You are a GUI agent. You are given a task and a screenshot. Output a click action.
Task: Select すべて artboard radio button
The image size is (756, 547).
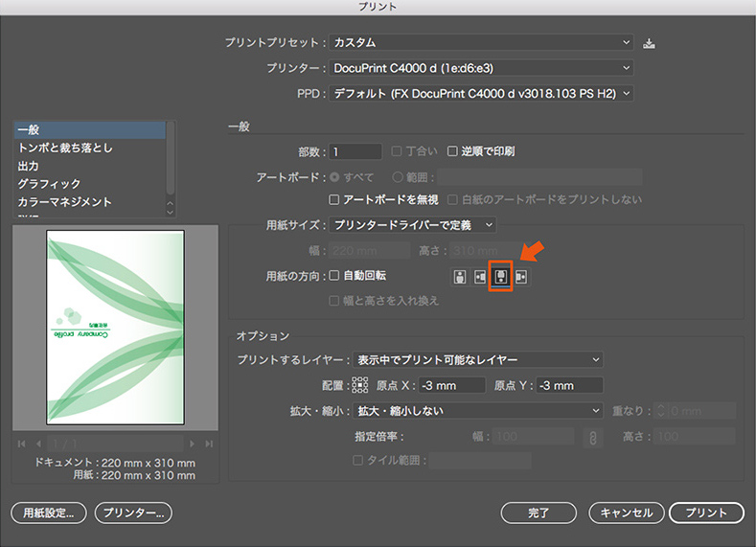click(x=334, y=177)
